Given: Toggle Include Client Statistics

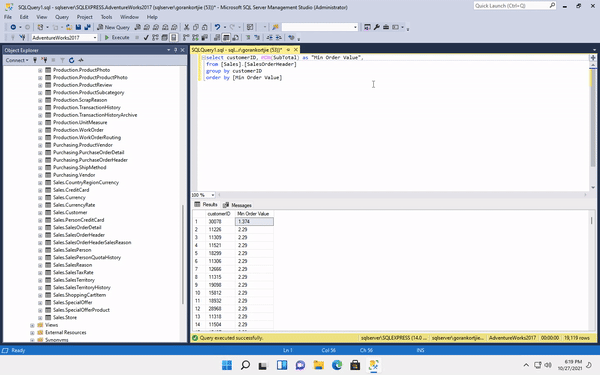Looking at the screenshot, I should (204, 38).
